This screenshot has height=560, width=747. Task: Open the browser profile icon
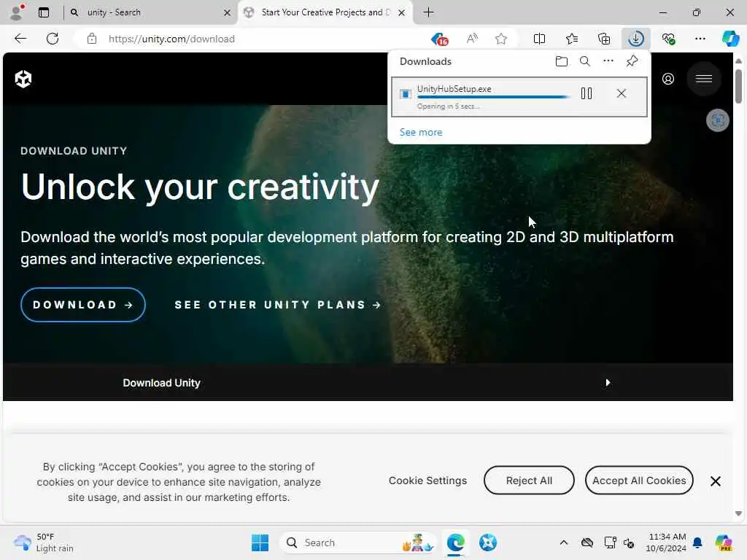[17, 12]
